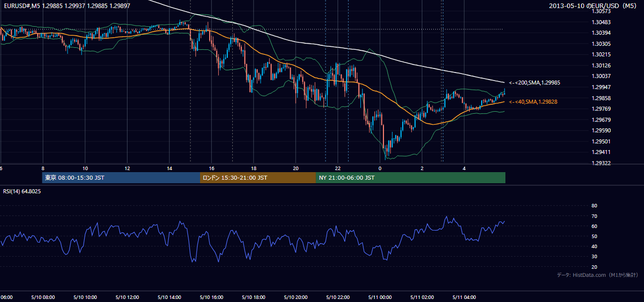Click price axis value 1.29858
The image size is (644, 302).
[601, 98]
